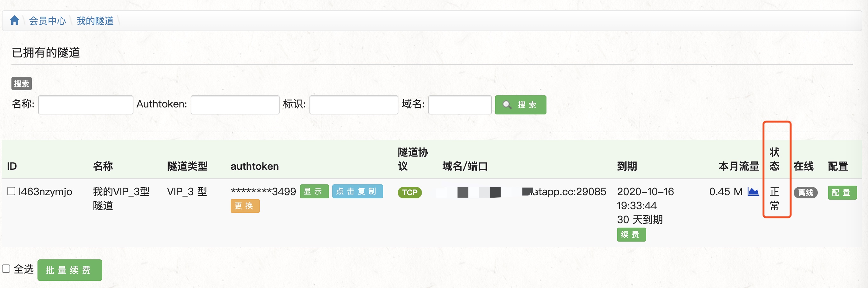Open 会员中心 breadcrumb link
This screenshot has height=288, width=868.
(48, 21)
